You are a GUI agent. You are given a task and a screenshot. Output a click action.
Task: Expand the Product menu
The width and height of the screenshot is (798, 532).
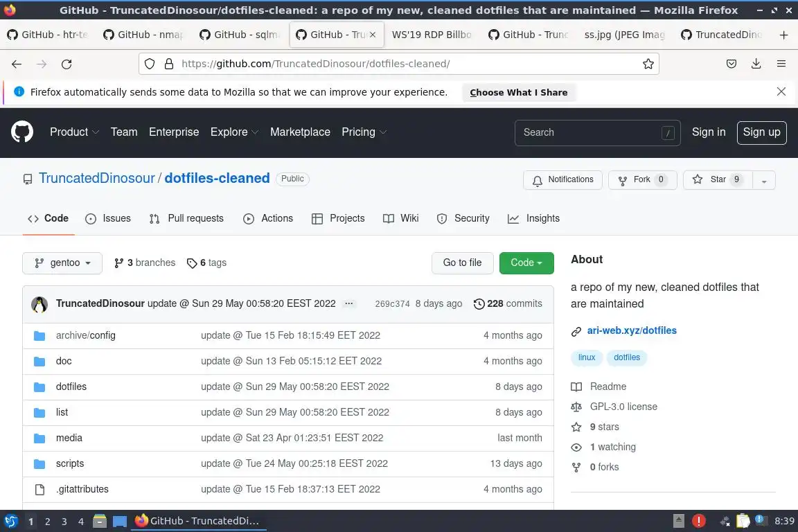(74, 132)
